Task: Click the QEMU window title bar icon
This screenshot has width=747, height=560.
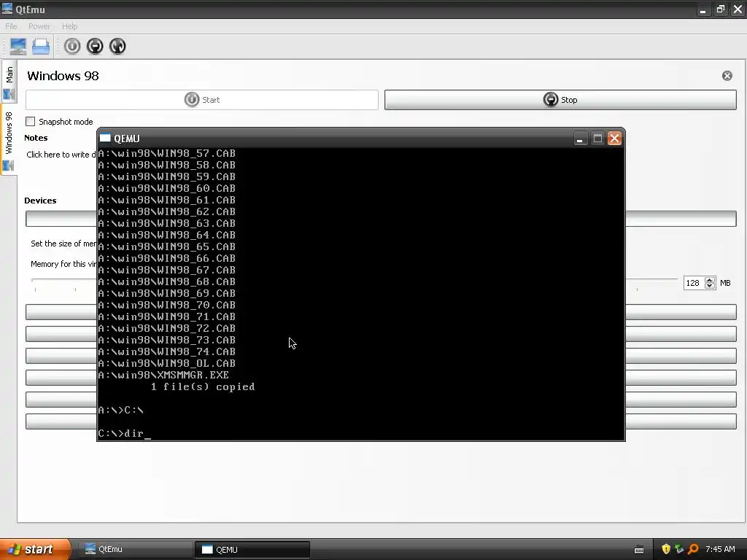Action: tap(105, 139)
